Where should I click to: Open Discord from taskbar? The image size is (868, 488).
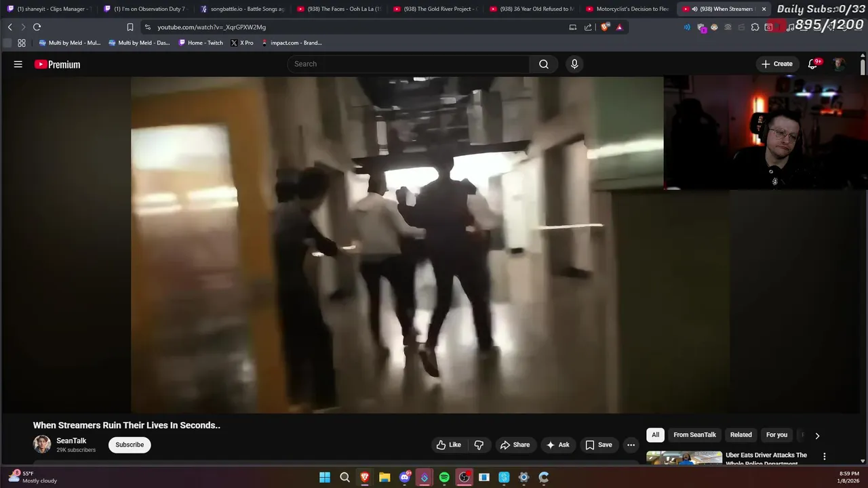coord(405,477)
